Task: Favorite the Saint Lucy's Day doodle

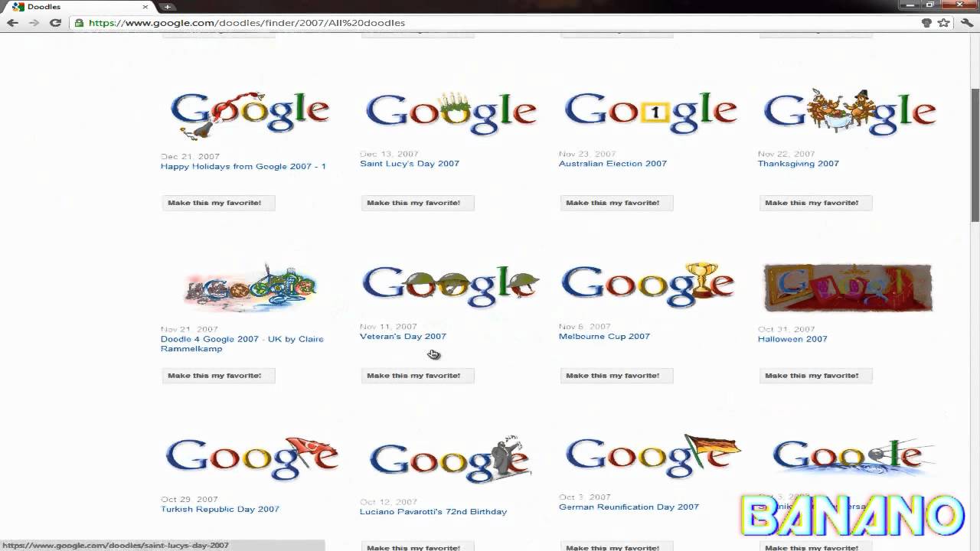Action: tap(417, 203)
